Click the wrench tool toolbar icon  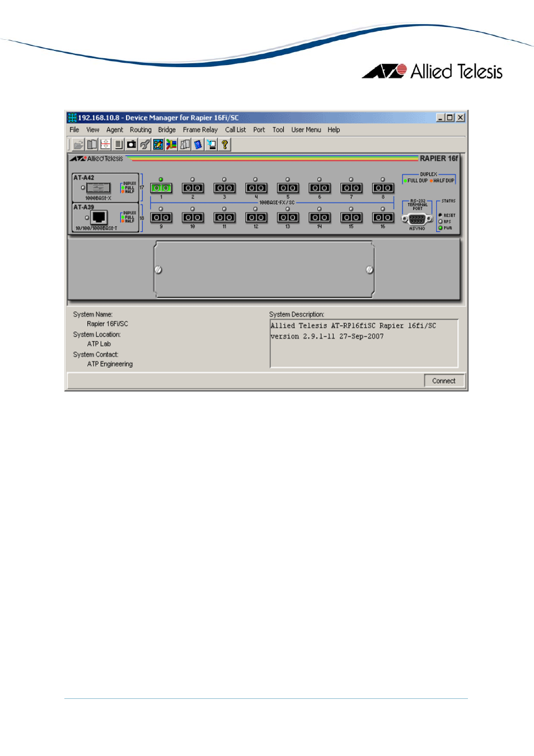tap(145, 144)
